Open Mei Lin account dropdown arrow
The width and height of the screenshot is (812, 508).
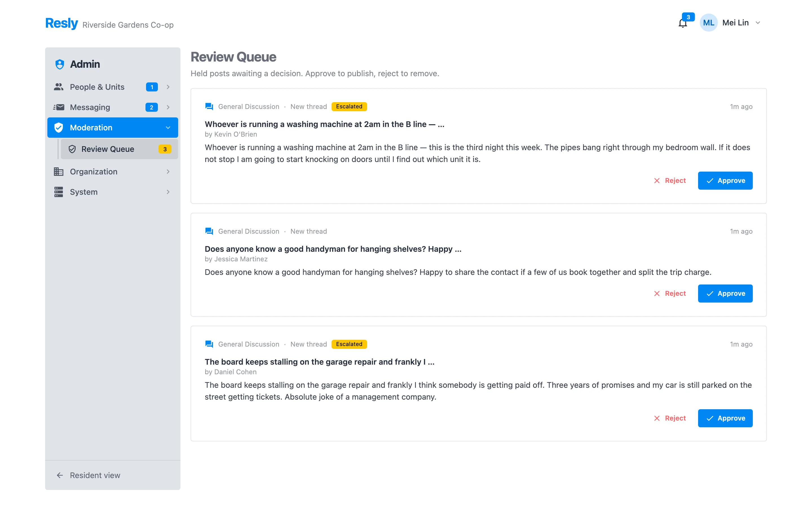758,23
